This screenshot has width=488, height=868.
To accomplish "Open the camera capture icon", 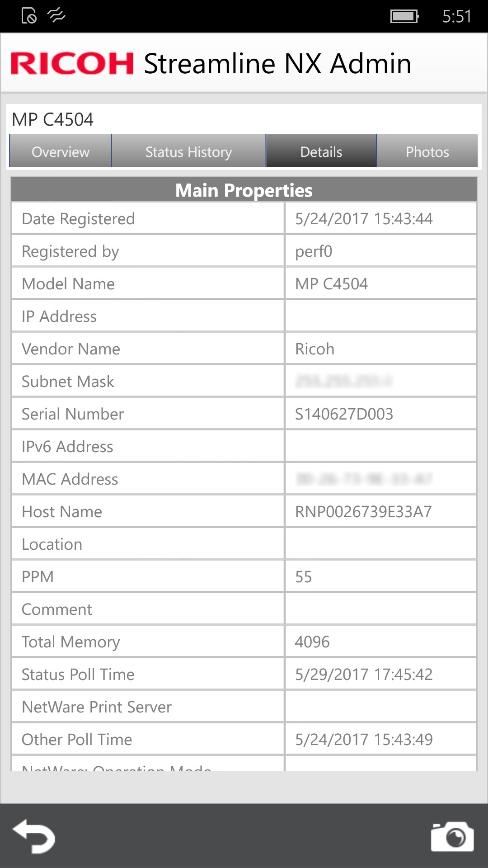I will (x=452, y=836).
